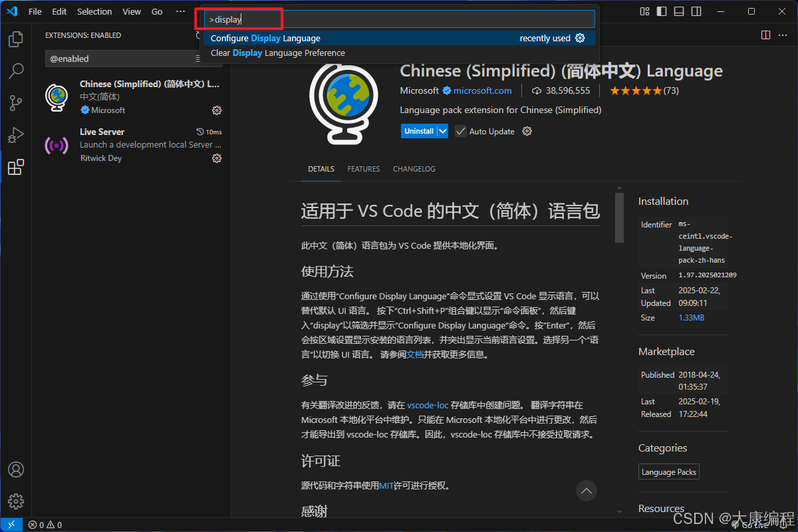Enable Auto Update for the language pack
This screenshot has width=798, height=532.
click(x=460, y=131)
